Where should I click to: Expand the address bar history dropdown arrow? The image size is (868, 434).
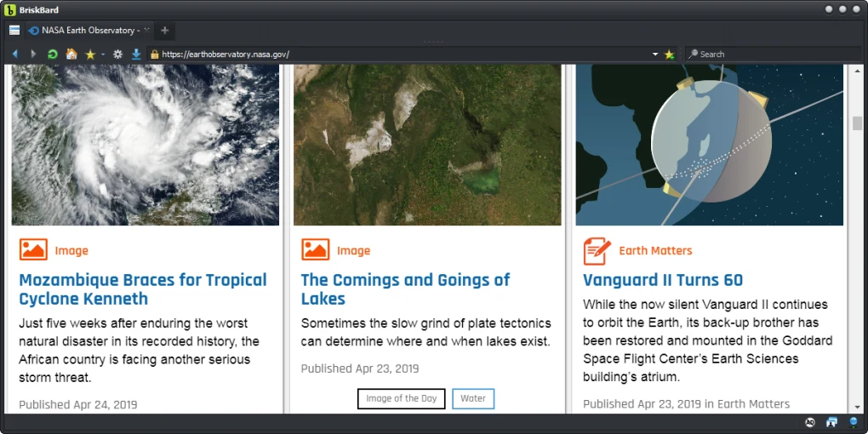click(655, 54)
